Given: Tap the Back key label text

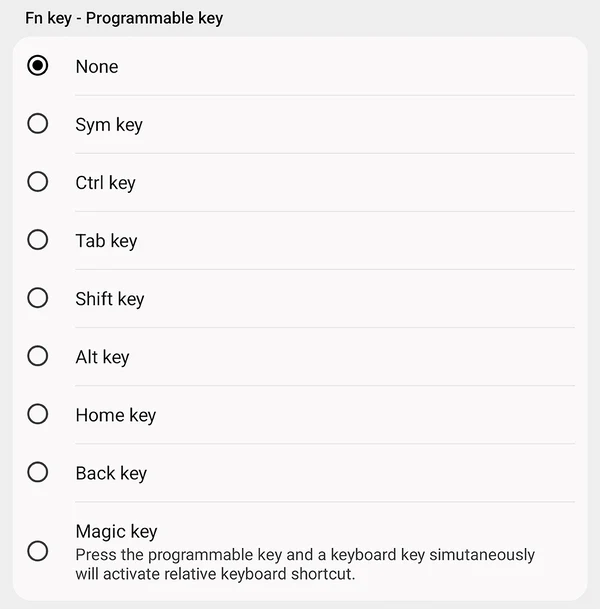Looking at the screenshot, I should click(x=111, y=473).
